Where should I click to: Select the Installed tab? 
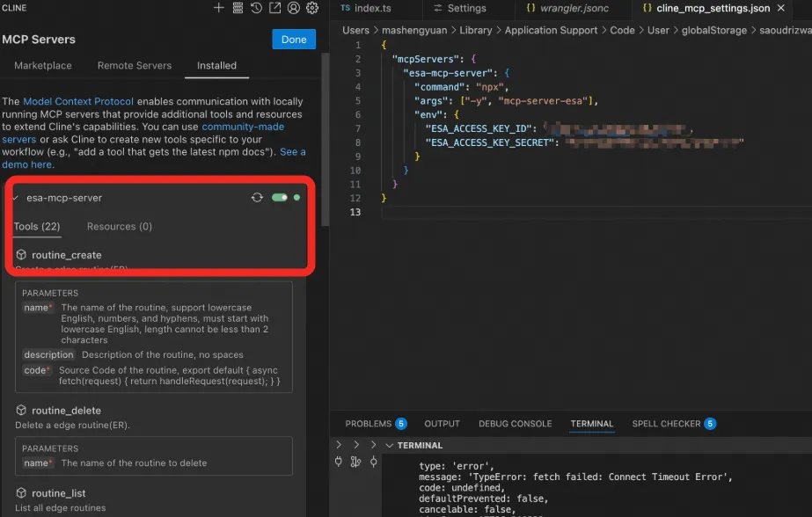[216, 66]
